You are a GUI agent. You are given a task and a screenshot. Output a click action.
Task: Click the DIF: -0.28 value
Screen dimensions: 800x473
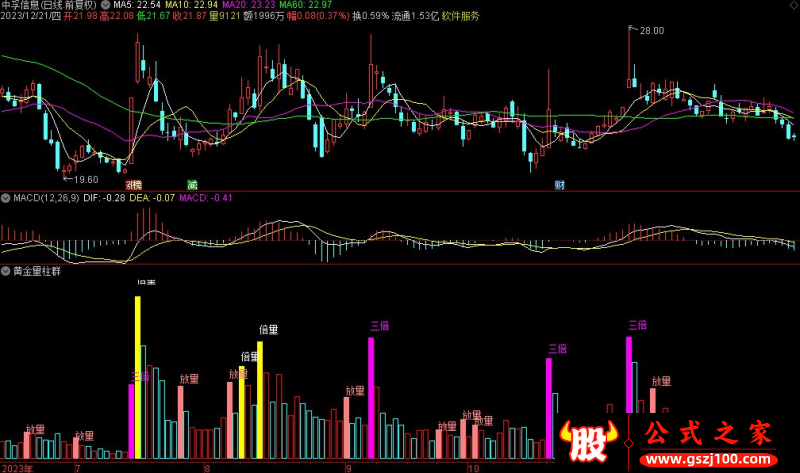(104, 198)
